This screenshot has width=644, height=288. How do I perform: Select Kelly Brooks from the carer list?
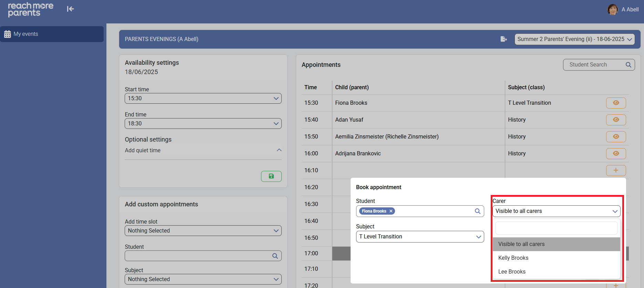[513, 258]
